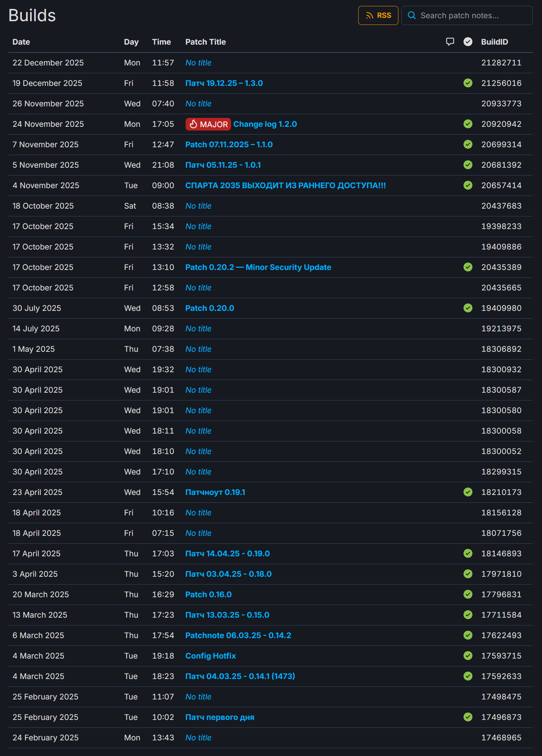Open Patch 07.11.2025 – 1.1.0 link

tap(229, 145)
